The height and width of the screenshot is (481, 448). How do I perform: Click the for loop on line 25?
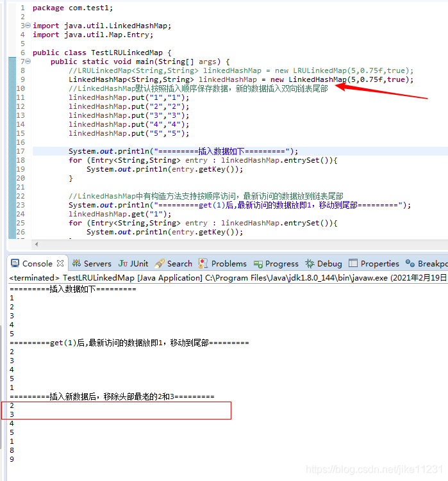click(x=203, y=223)
